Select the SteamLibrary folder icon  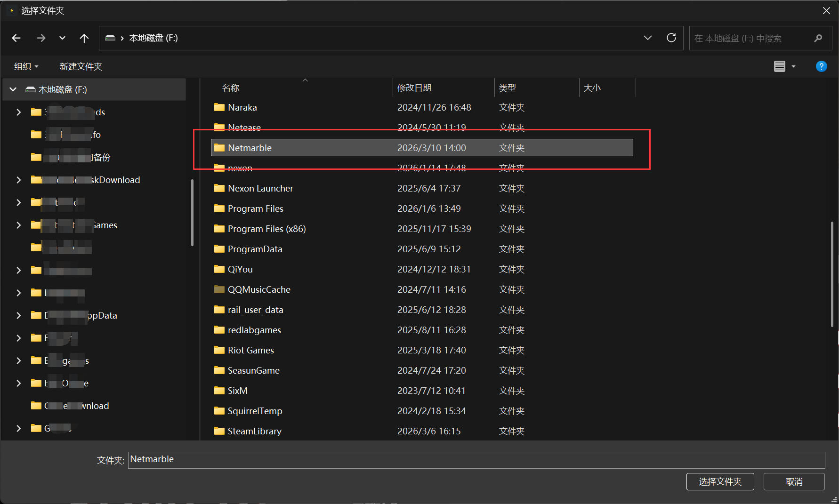pos(219,431)
